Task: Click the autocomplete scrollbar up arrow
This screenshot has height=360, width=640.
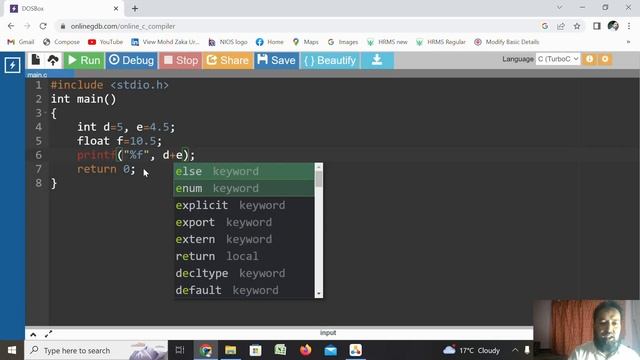Action: click(x=319, y=167)
